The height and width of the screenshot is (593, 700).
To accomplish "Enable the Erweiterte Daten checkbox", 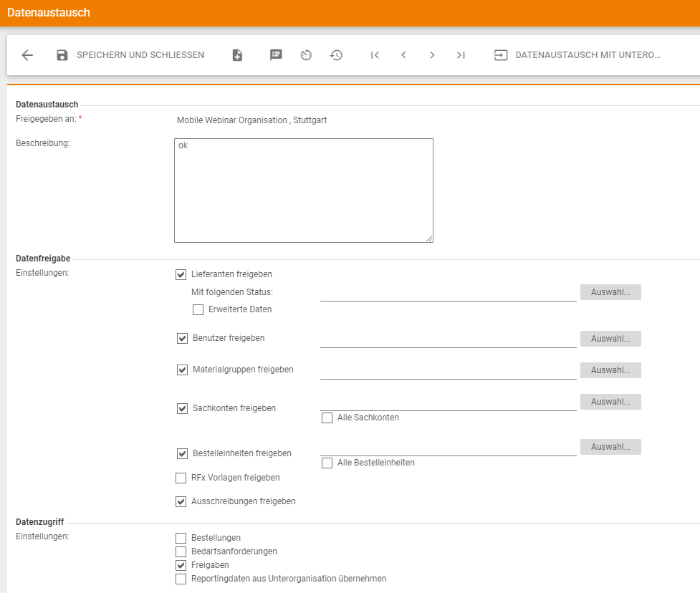I will (x=198, y=310).
